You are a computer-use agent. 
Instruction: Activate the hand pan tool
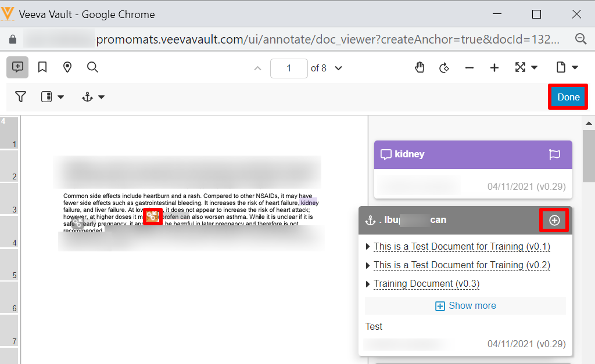(420, 68)
